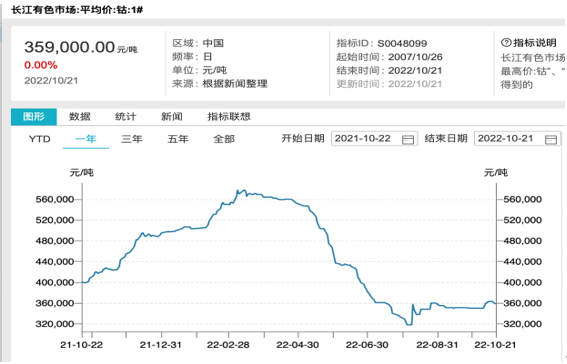
Task: Click the price line dip before 22-08-31
Action: [x=409, y=324]
